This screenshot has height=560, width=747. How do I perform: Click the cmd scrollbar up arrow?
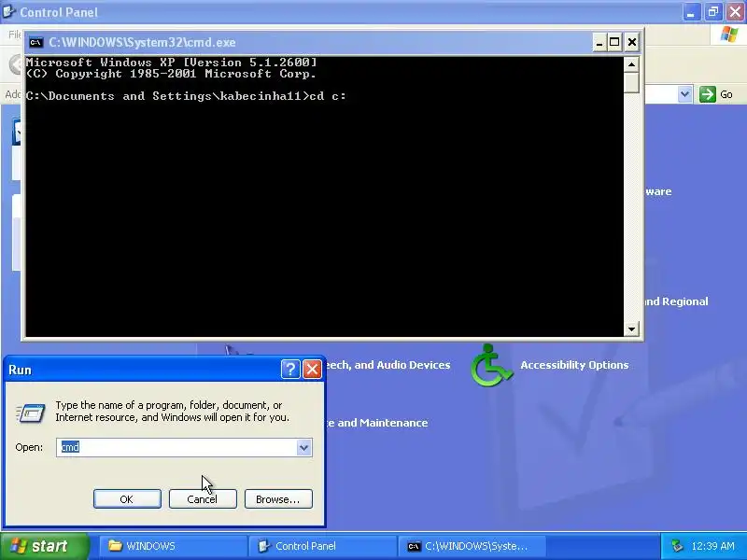pyautogui.click(x=632, y=64)
